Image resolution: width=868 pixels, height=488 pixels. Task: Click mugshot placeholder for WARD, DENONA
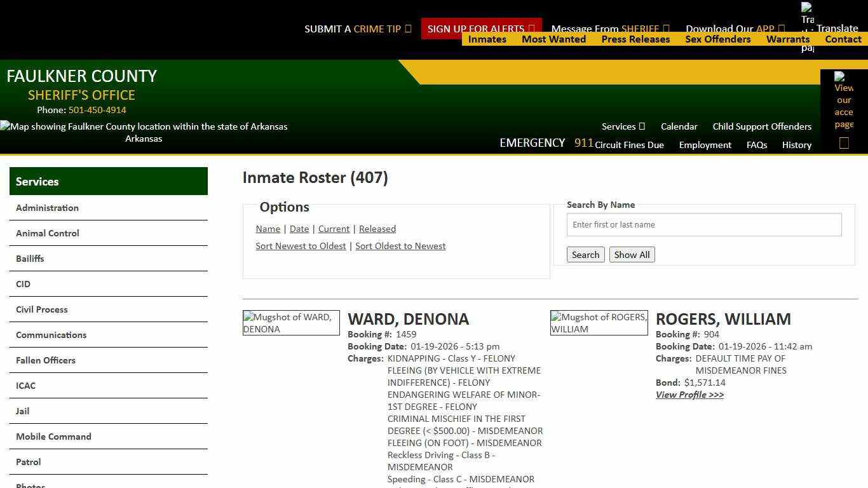pos(291,322)
